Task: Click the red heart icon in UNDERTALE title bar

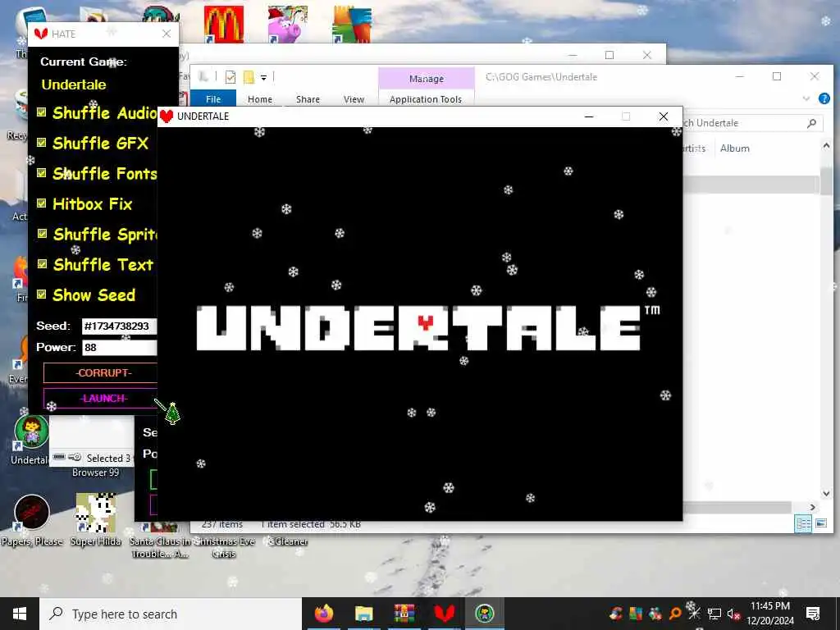Action: (x=166, y=116)
